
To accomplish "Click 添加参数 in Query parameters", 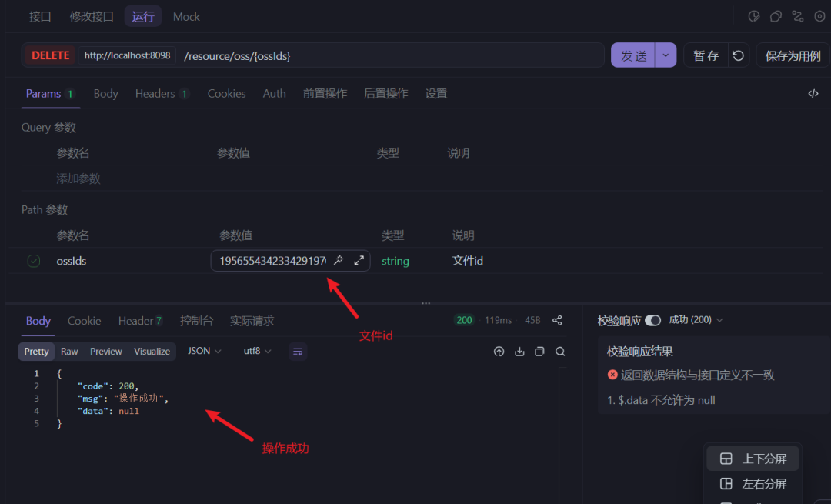I will [x=78, y=179].
